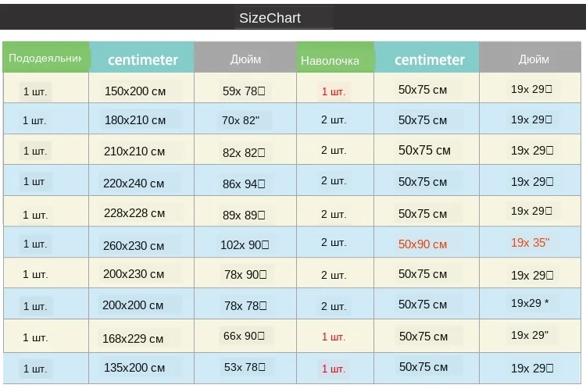Image resolution: width=586 pixels, height=392 pixels.
Task: Click the first teal centimeter header
Action: click(141, 57)
